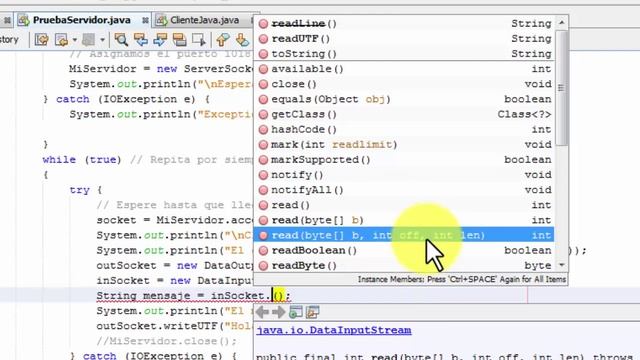This screenshot has width=640, height=360.
Task: Open source in editor icon in Javadoc popup
Action: 312,312
